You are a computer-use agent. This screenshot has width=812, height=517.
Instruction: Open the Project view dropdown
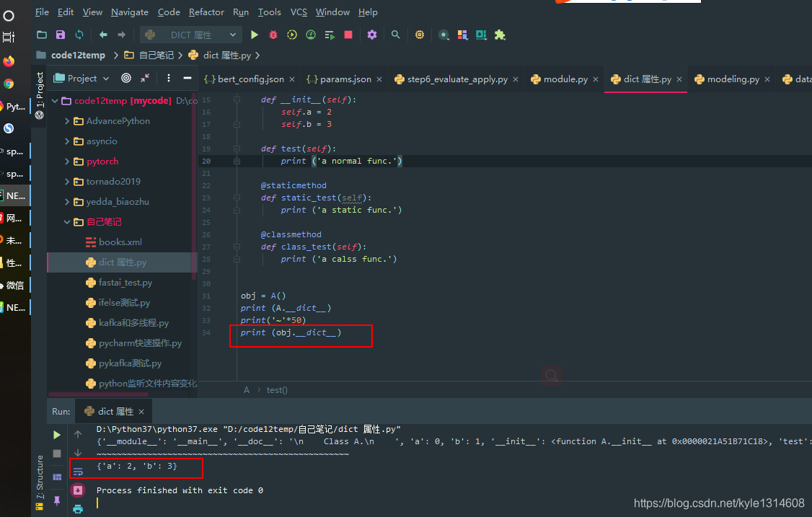click(x=81, y=78)
